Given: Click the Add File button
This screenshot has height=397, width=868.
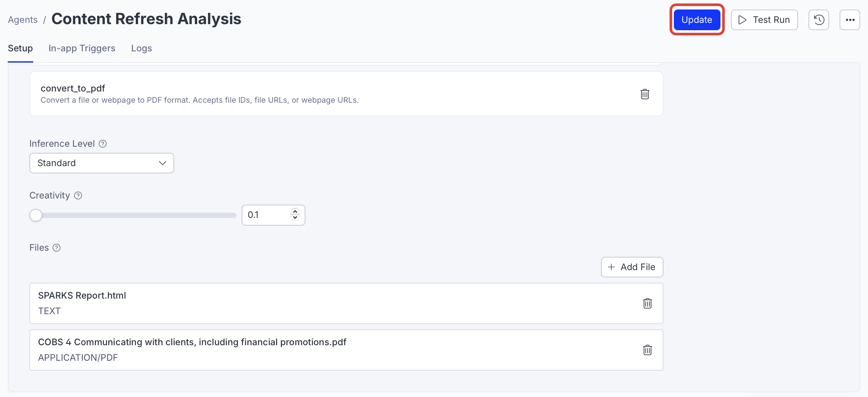Looking at the screenshot, I should 632,267.
